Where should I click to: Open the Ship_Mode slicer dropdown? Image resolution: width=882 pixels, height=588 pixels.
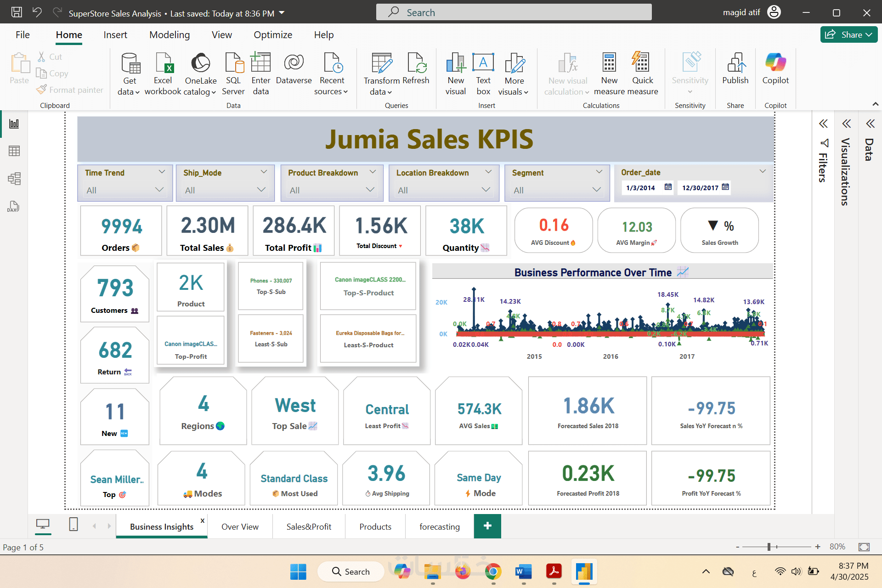click(261, 190)
